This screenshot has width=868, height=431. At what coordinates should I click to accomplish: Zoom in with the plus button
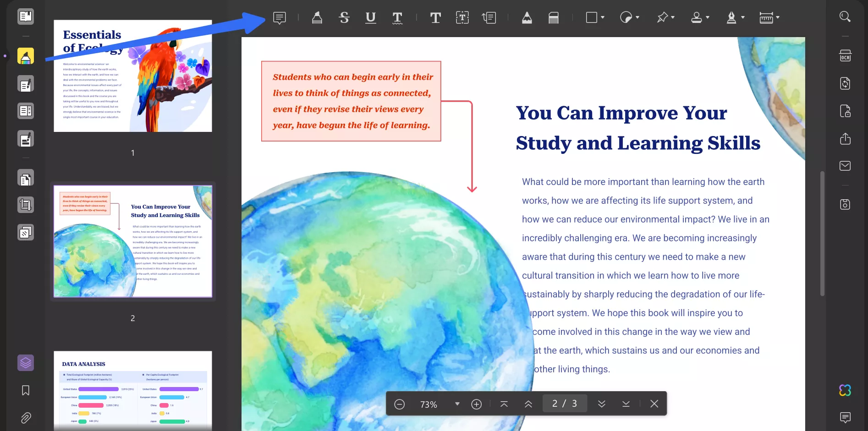coord(477,404)
